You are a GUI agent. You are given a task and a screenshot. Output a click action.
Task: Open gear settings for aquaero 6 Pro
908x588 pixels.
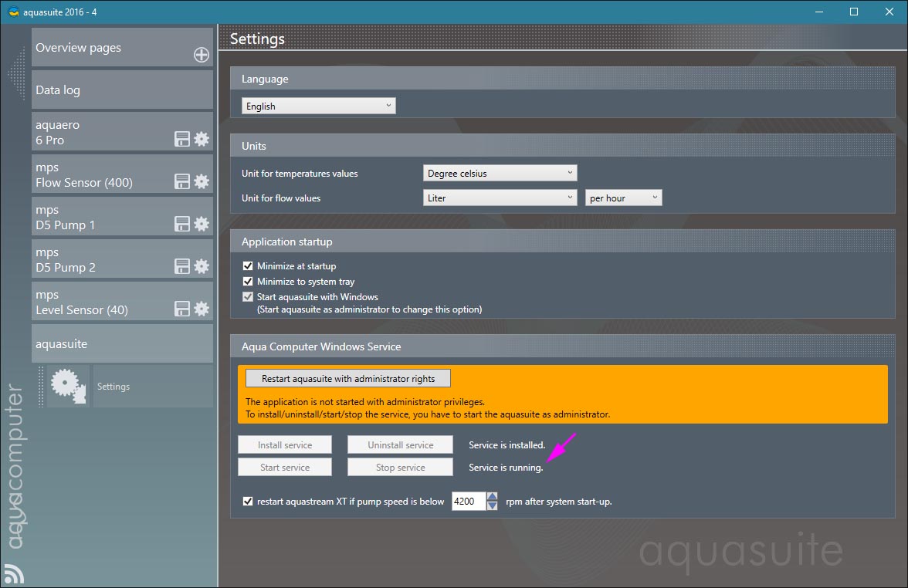[x=202, y=139]
